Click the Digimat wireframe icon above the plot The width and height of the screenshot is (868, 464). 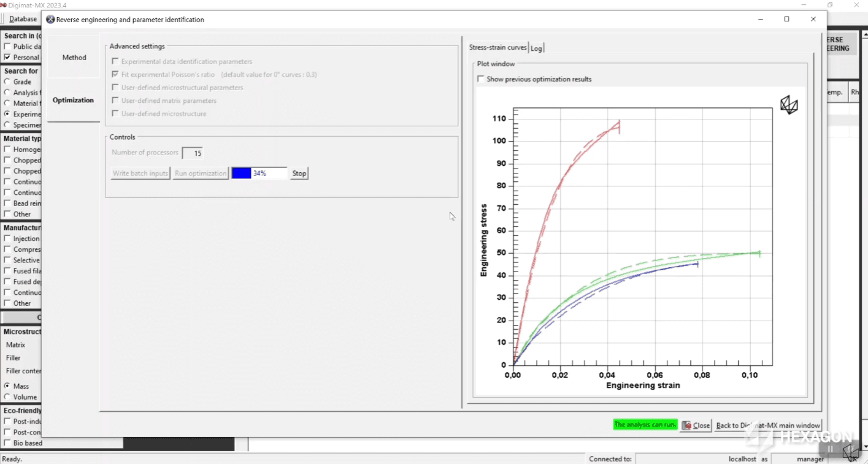coord(789,105)
